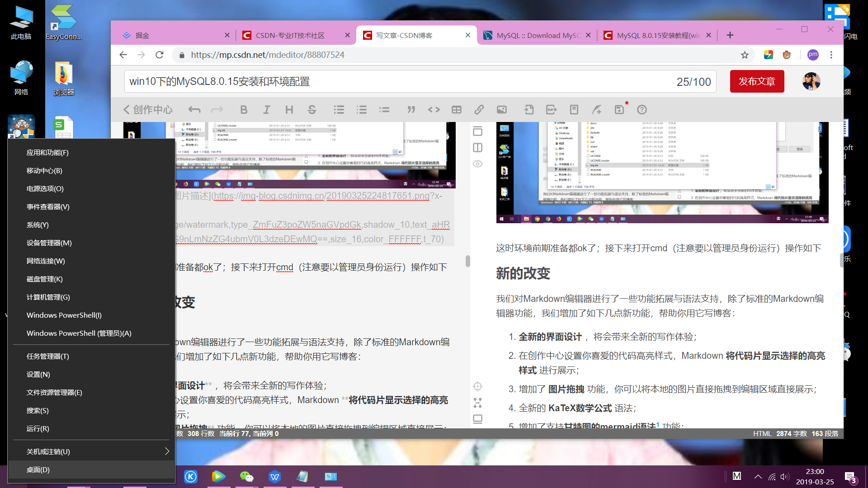Insert a table with toolbar icon
The width and height of the screenshot is (868, 488).
457,109
